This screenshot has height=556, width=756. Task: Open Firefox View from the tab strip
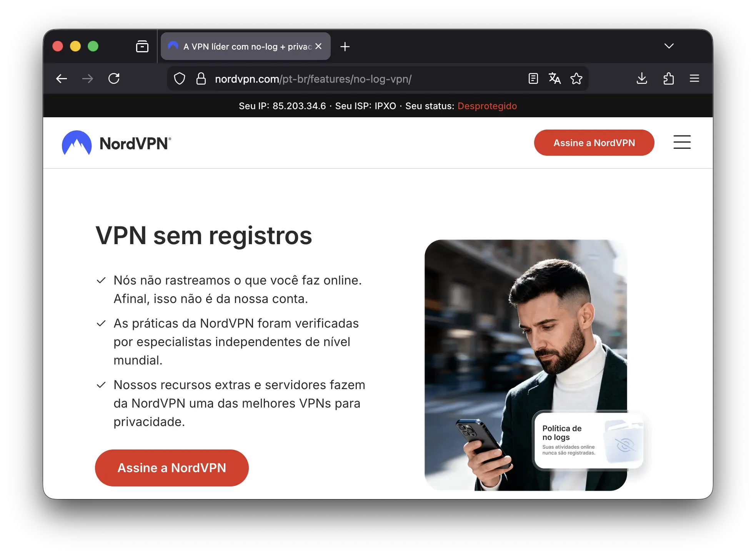coord(142,46)
